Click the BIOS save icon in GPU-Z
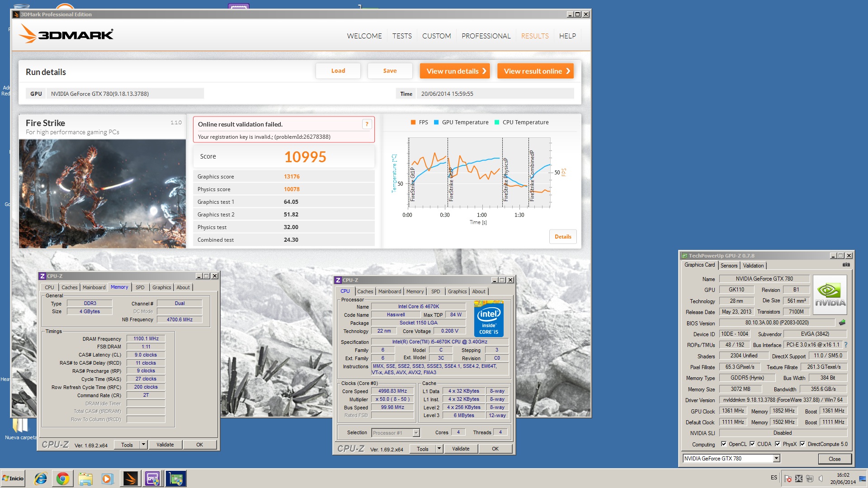Image resolution: width=868 pixels, height=488 pixels. [x=842, y=323]
